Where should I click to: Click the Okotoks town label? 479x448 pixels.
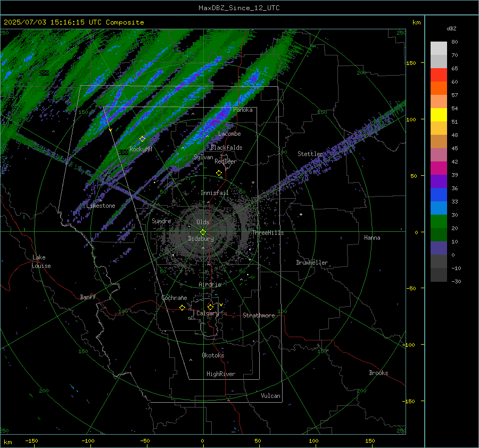pos(213,355)
